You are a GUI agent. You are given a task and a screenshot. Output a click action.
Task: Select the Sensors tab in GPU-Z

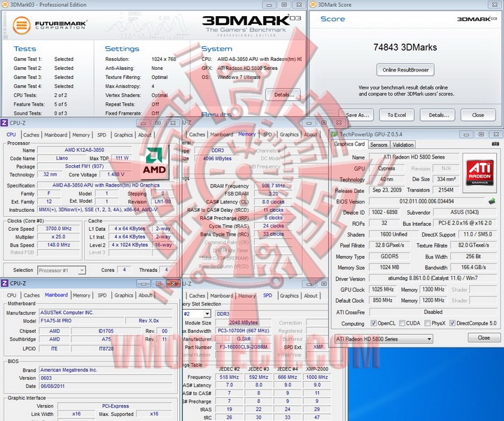378,145
